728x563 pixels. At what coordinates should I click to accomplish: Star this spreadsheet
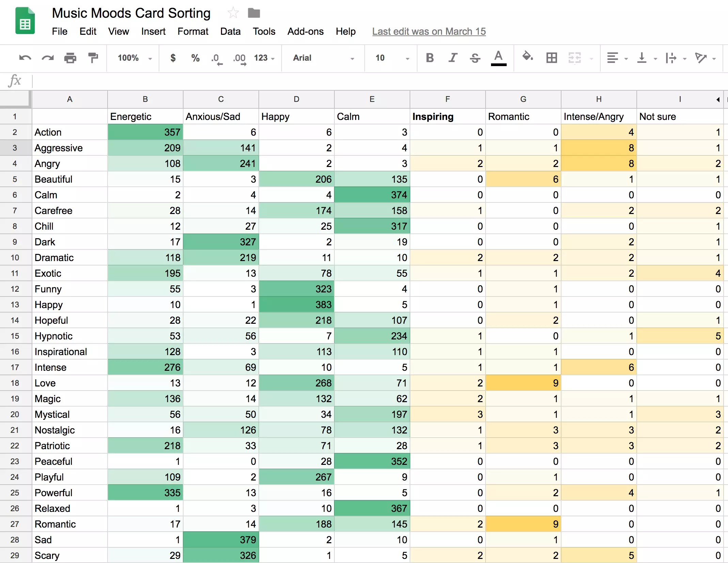point(233,13)
